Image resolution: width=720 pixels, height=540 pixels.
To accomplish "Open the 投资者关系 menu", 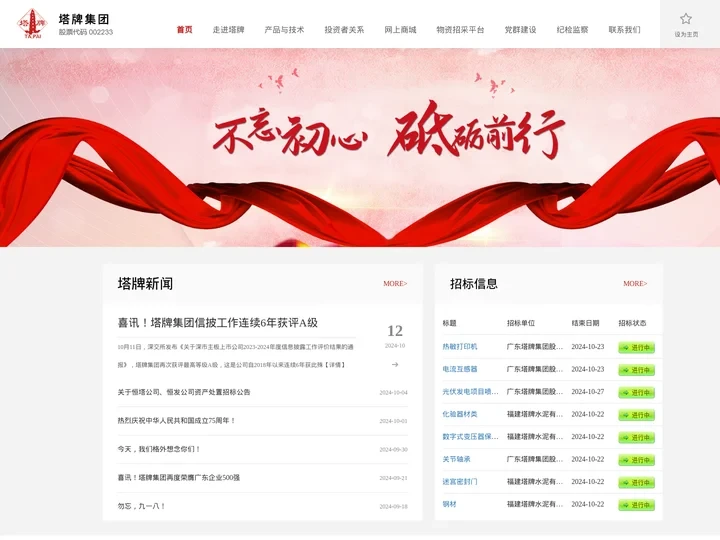I will 344,30.
